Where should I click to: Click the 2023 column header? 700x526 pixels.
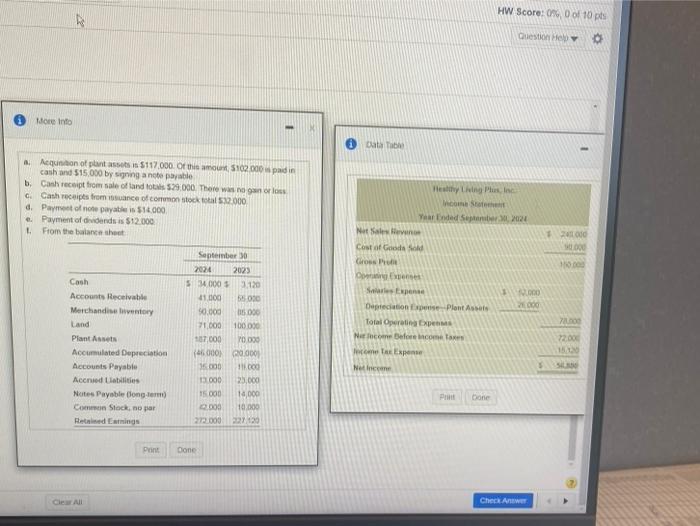point(242,270)
